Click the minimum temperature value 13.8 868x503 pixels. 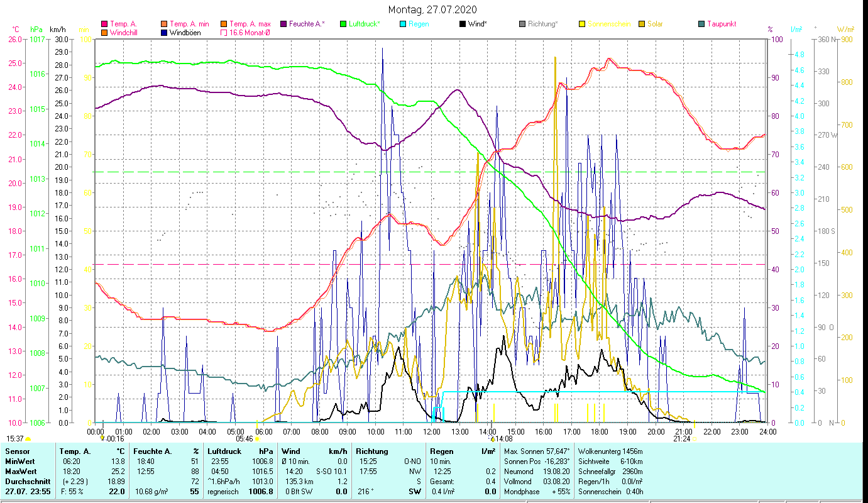118,462
